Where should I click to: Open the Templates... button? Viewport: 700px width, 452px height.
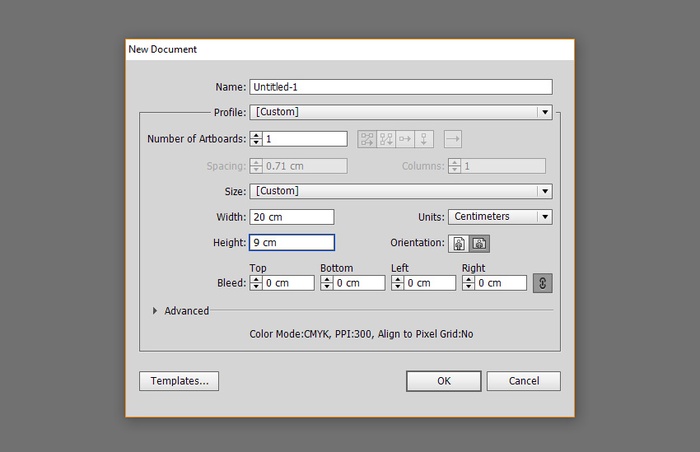pyautogui.click(x=179, y=381)
